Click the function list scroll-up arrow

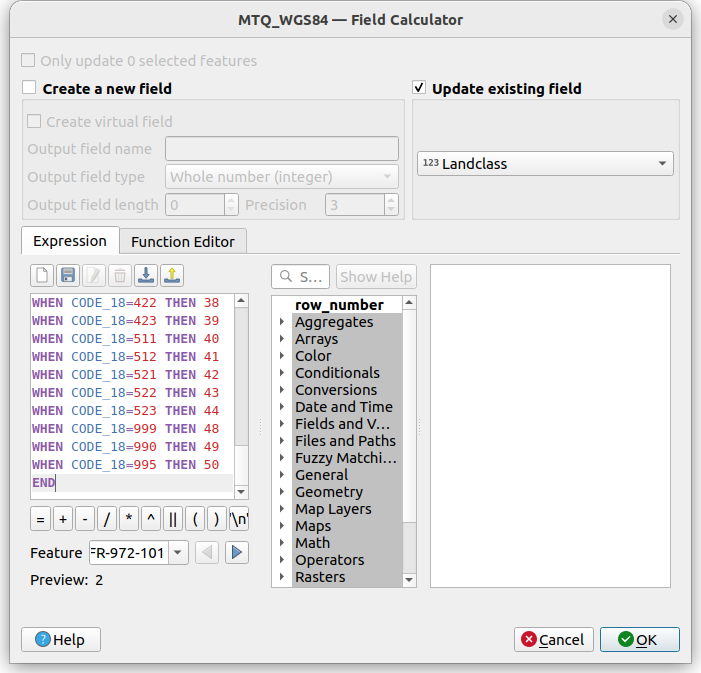pos(409,303)
